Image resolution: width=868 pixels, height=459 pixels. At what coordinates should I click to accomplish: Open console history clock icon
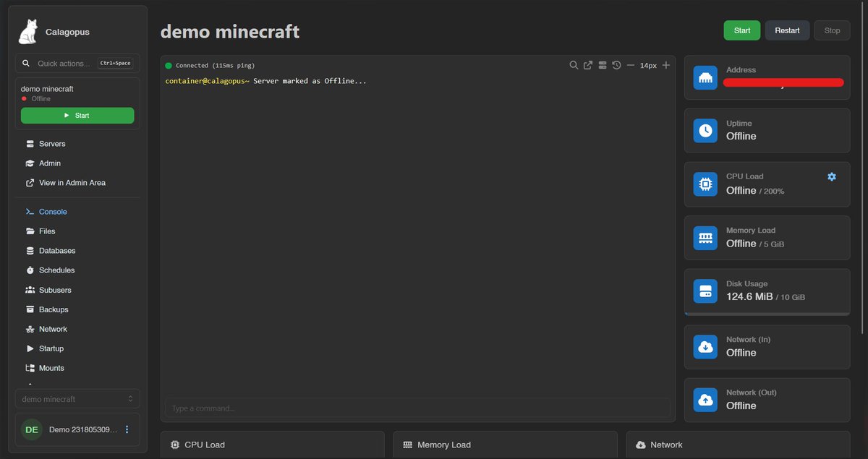[616, 65]
